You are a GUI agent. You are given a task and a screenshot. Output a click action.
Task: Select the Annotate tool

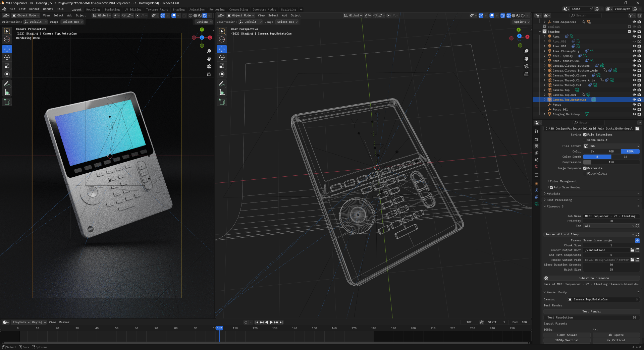tap(7, 84)
